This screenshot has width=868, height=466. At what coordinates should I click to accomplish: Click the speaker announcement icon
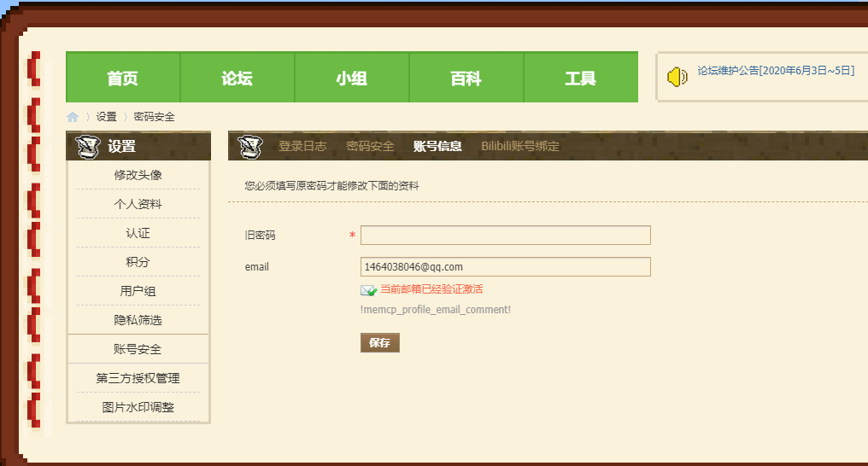[x=677, y=77]
